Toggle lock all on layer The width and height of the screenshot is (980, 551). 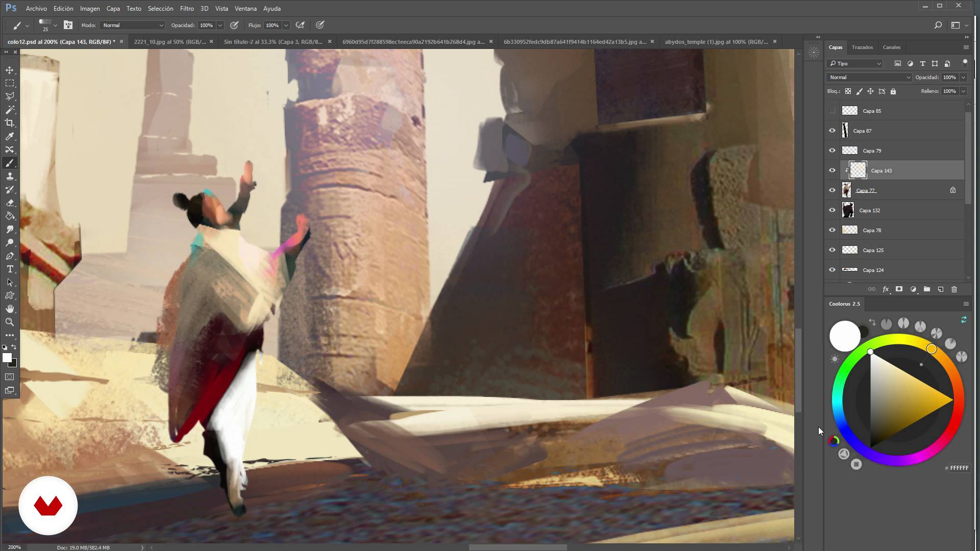(893, 91)
